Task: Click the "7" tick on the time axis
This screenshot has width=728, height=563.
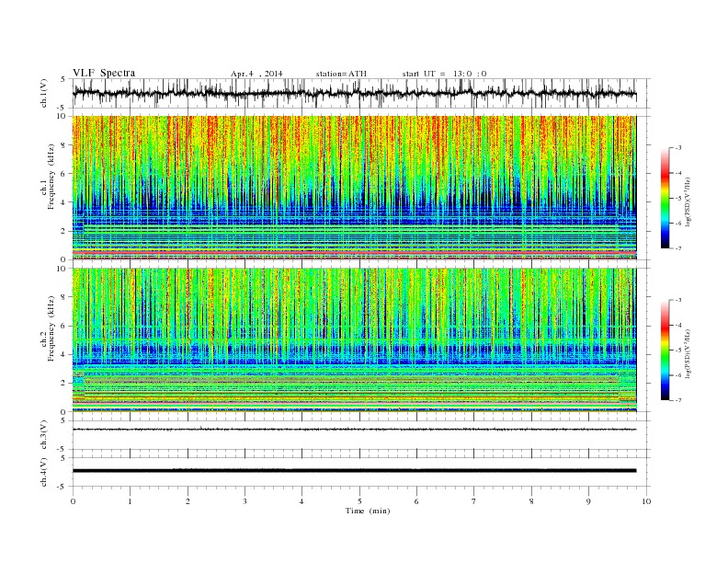Action: click(x=473, y=501)
